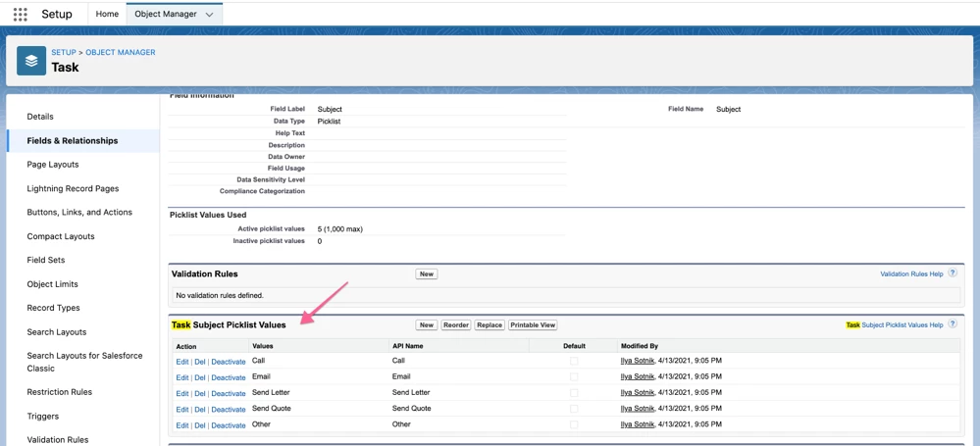980x446 pixels.
Task: Open Field Sets in sidebar
Action: click(x=46, y=260)
